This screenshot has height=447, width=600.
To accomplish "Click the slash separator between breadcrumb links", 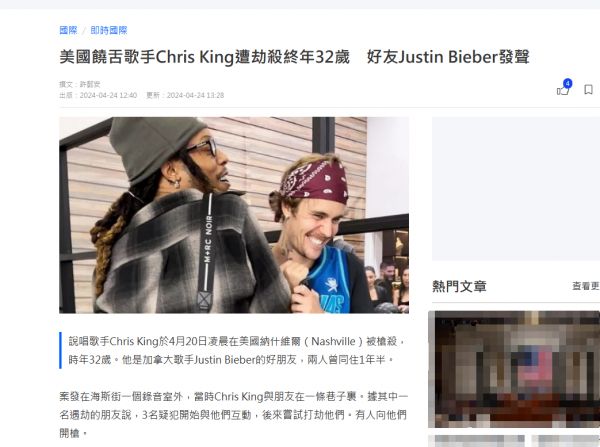I will 84,31.
